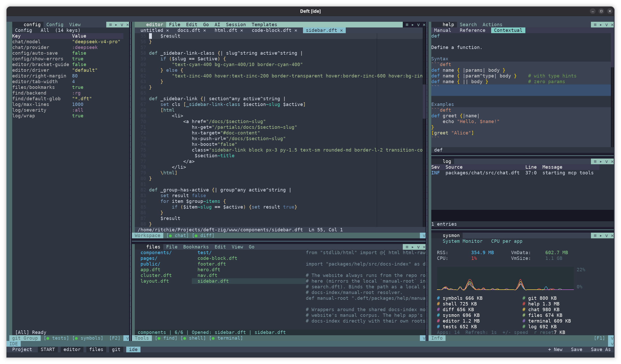
Task: Close the code-block.dft editor tab
Action: pyautogui.click(x=296, y=30)
